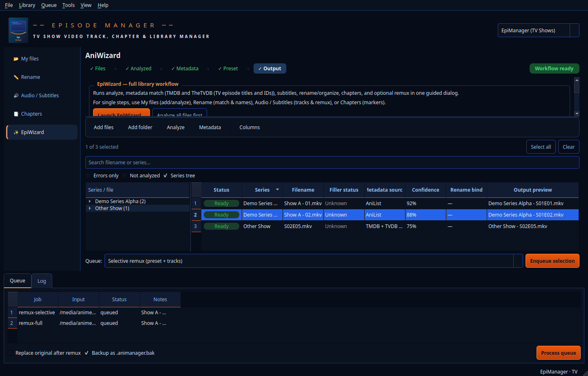Sort by the Confidence column header
Image resolution: width=588 pixels, height=376 pixels.
point(425,190)
